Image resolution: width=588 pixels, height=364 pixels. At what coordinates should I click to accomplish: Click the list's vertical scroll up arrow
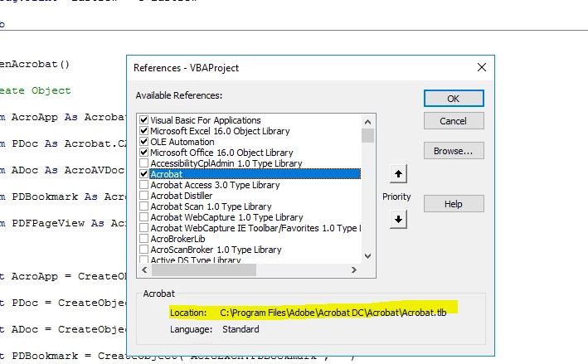[x=368, y=122]
